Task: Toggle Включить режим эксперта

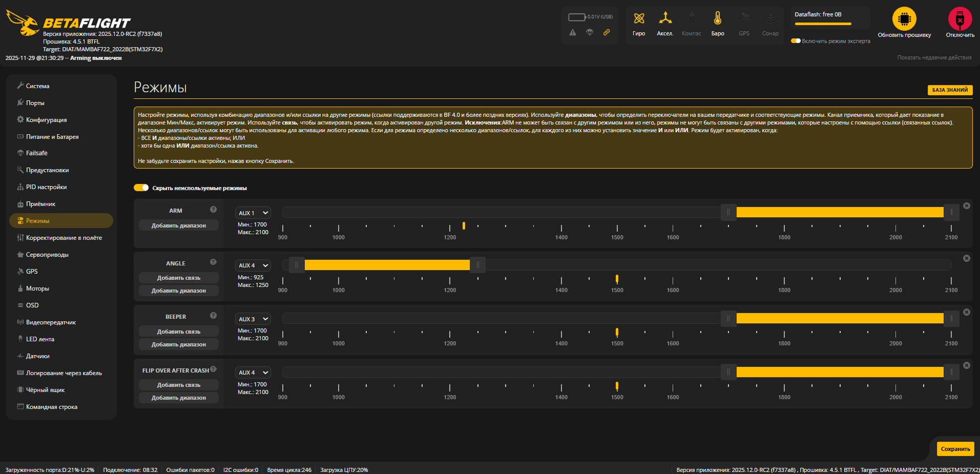Action: 795,40
